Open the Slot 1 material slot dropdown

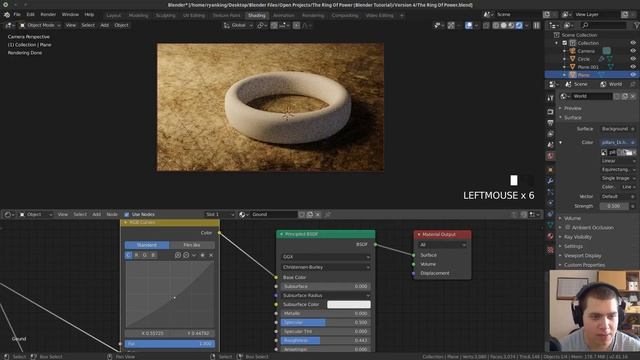(220, 214)
